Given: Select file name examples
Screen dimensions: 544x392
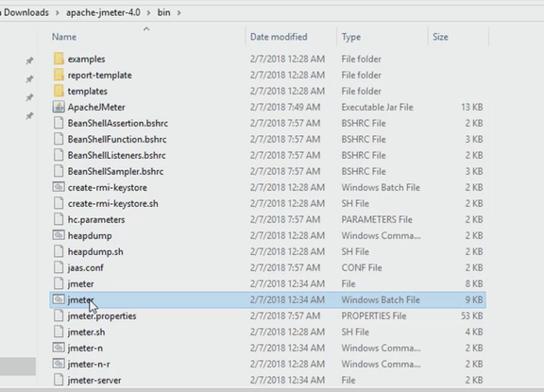Looking at the screenshot, I should tap(86, 59).
